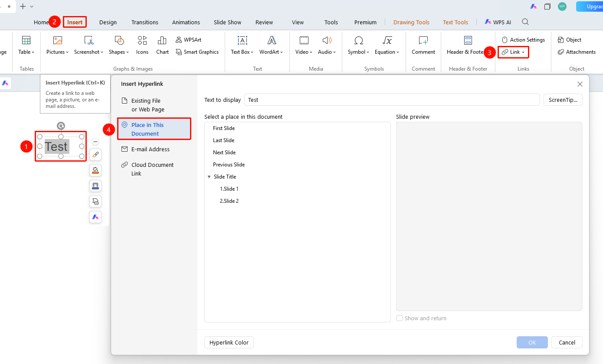Confirm with the OK button
The height and width of the screenshot is (364, 603).
click(x=532, y=342)
